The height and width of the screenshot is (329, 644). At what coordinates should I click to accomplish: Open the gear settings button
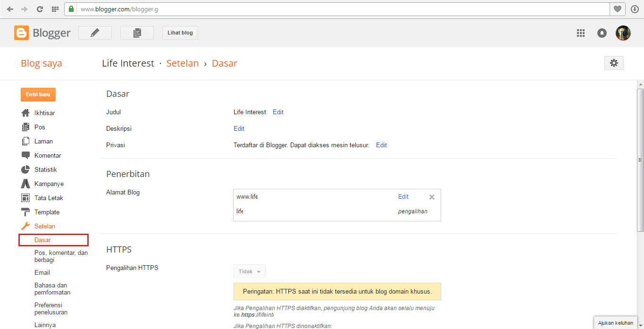pos(614,63)
